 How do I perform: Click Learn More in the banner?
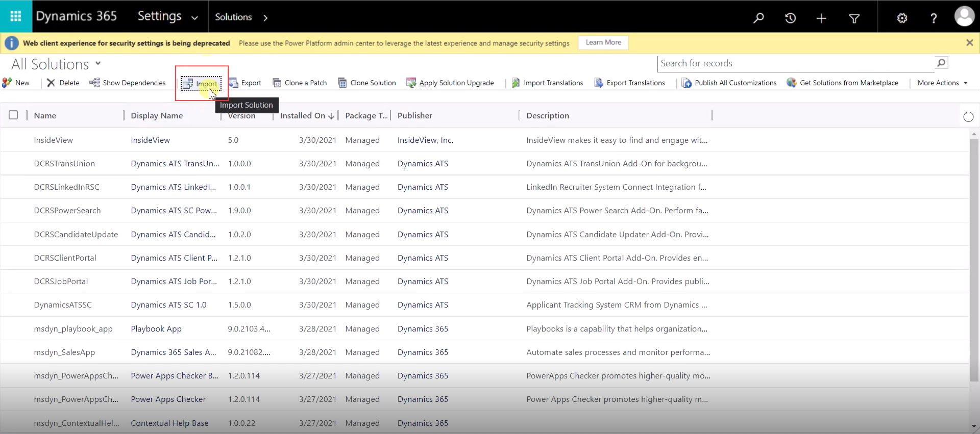(x=603, y=42)
